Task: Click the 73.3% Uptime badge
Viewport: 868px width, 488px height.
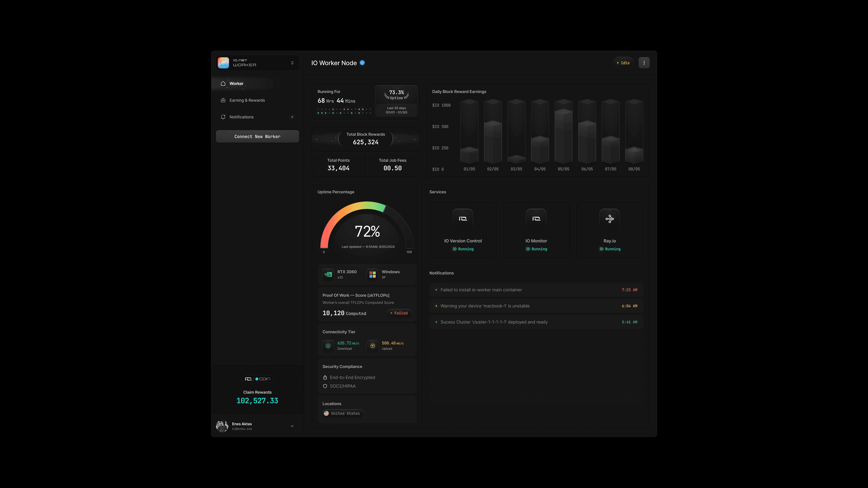Action: tap(397, 95)
